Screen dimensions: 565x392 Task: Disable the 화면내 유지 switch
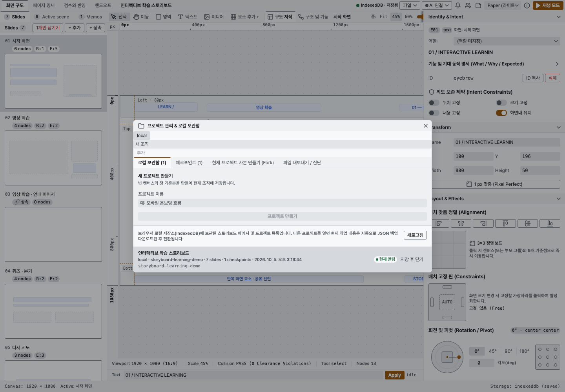click(501, 113)
